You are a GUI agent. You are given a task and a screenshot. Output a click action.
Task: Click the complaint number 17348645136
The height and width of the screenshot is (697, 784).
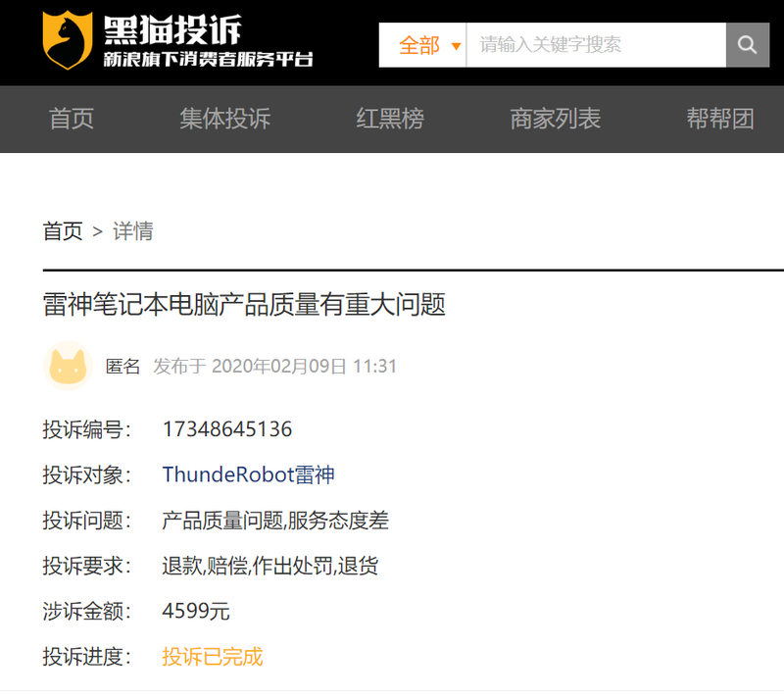pyautogui.click(x=227, y=429)
